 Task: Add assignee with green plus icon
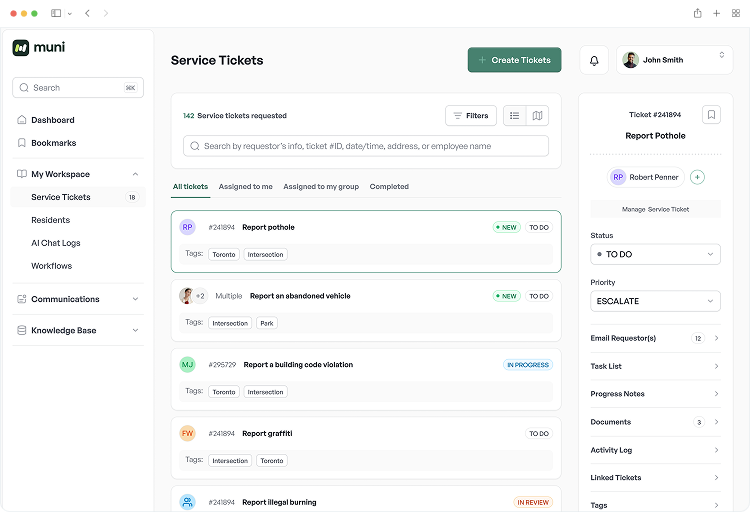click(697, 177)
